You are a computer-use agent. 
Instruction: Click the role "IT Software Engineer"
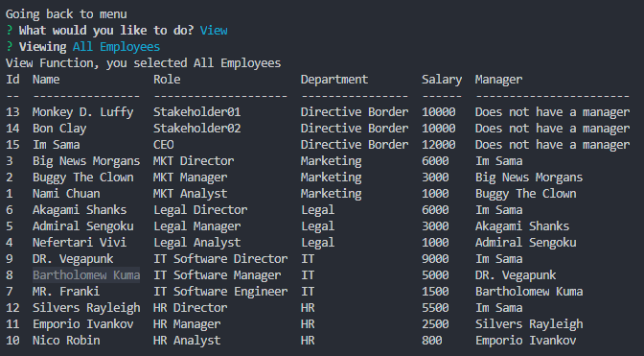[x=220, y=292]
